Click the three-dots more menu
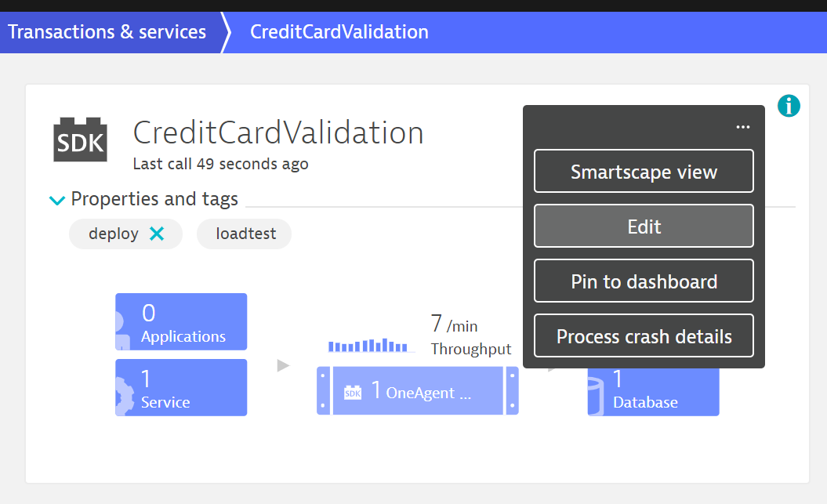827x504 pixels. pos(743,127)
